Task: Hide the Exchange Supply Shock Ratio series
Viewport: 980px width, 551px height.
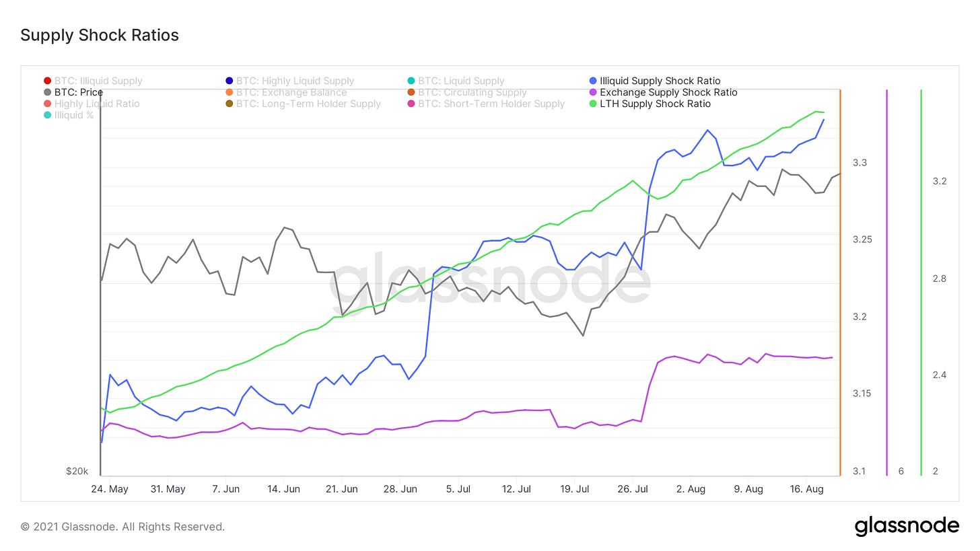Action: (664, 92)
